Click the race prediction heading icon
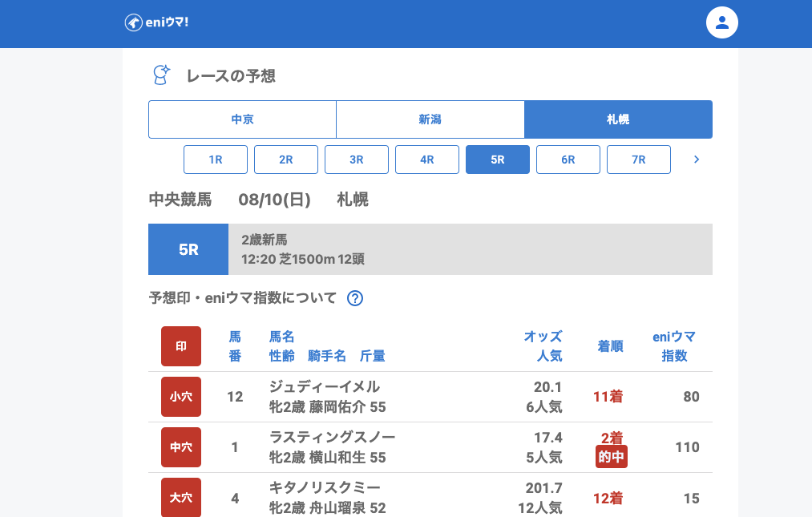Screen dimensions: 812x517 162,75
